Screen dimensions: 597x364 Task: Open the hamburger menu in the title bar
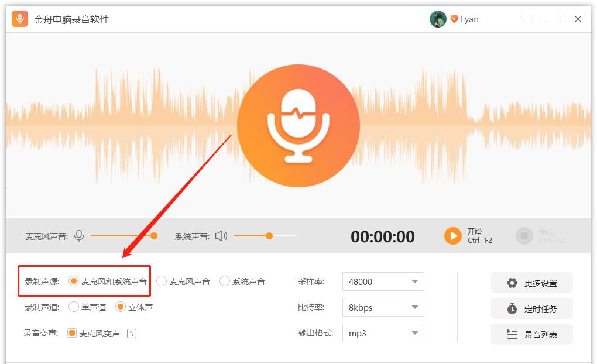click(x=527, y=19)
